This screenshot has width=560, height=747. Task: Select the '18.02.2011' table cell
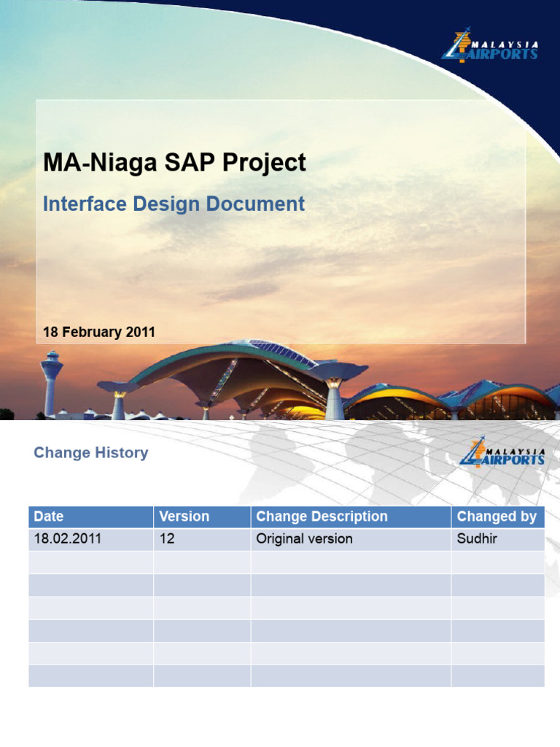click(91, 539)
